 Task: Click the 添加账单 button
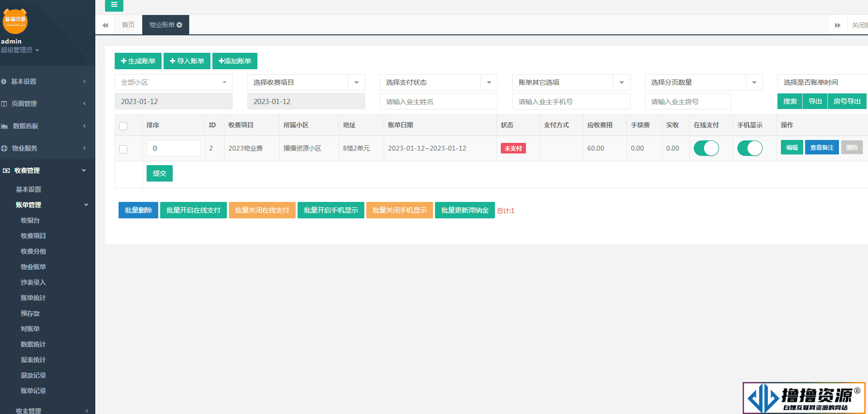pyautogui.click(x=235, y=61)
